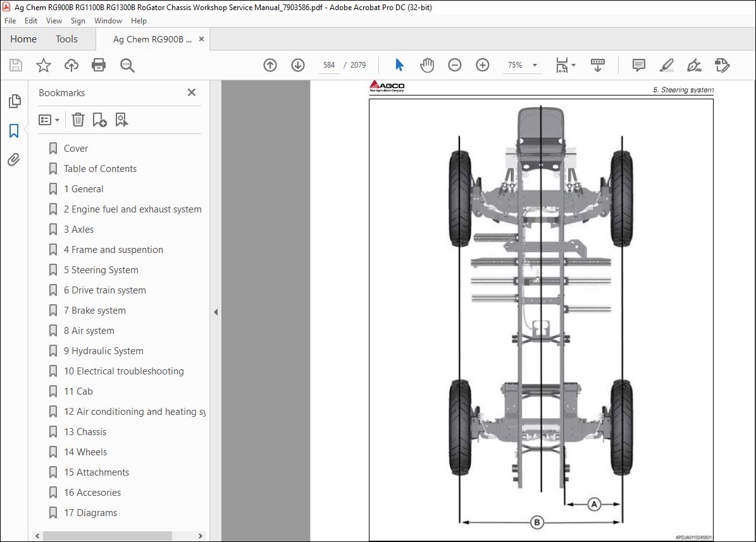Go to previous page arrow

pyautogui.click(x=270, y=65)
